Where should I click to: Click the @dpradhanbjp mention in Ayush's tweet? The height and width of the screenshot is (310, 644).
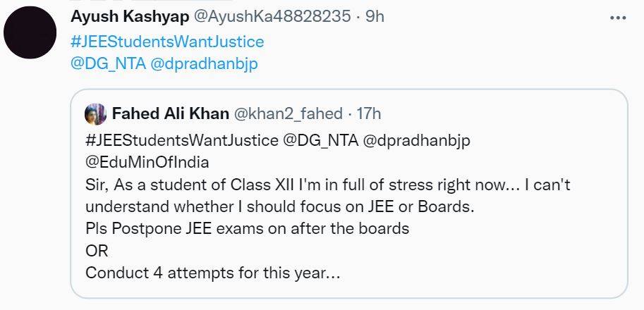tap(205, 63)
